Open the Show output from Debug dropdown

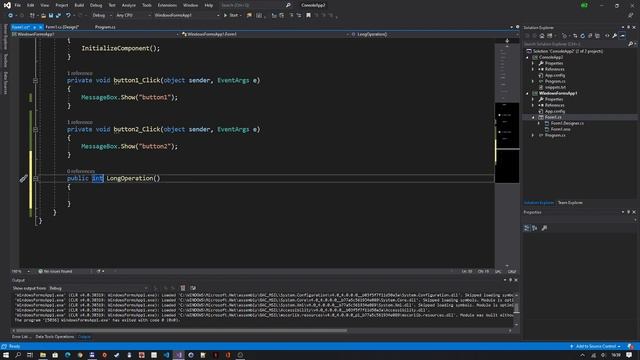pos(100,288)
